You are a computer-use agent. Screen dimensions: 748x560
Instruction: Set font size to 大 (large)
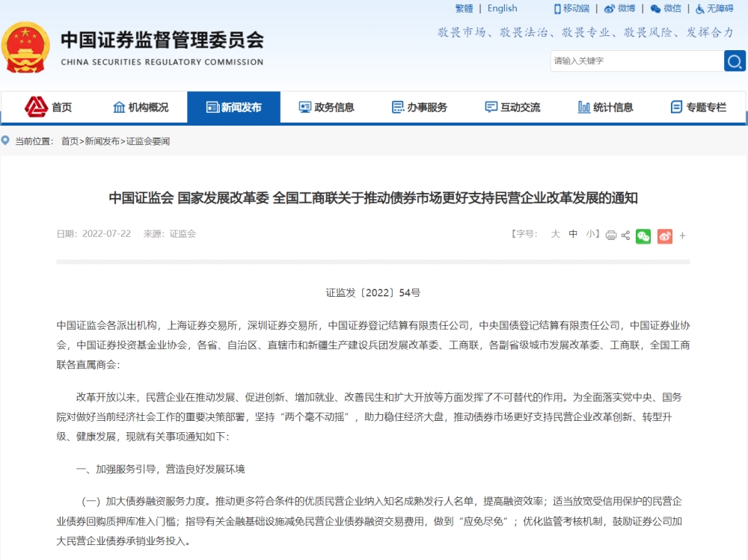555,234
